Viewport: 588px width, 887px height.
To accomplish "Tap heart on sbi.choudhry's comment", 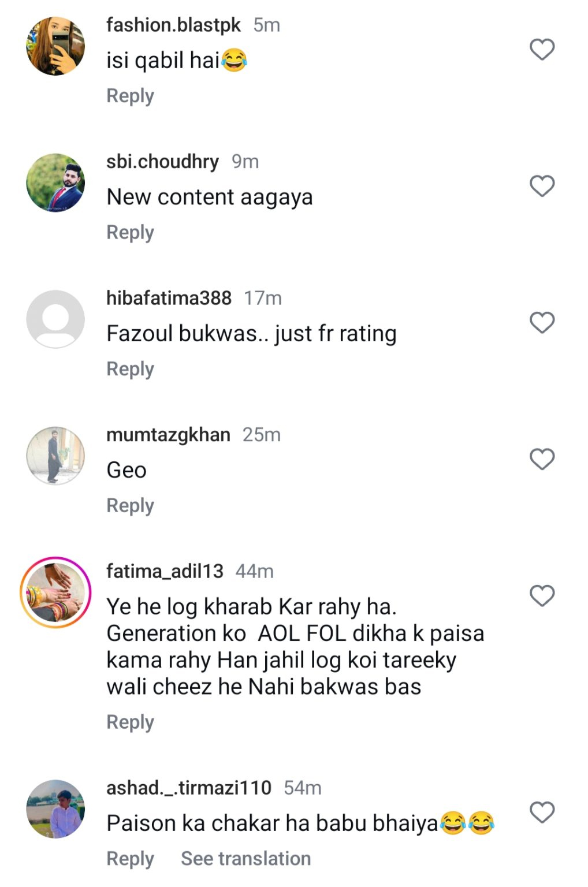I will (542, 186).
